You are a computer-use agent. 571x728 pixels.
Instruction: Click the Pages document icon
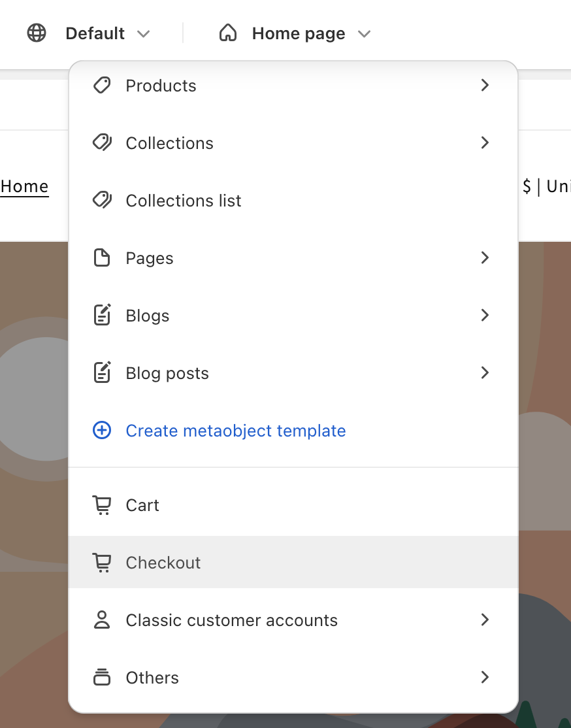102,257
